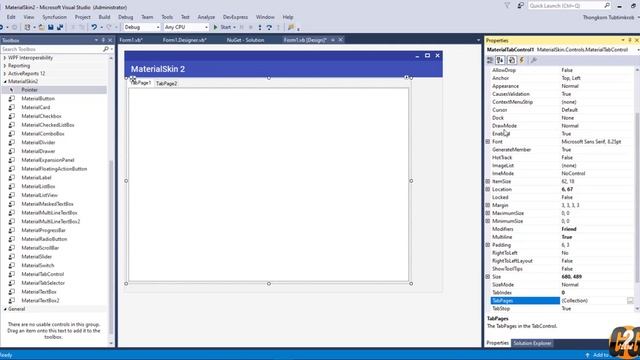Close the Form1.vb [Design] document tab
Screen dimensions: 640x360
pos(341,40)
